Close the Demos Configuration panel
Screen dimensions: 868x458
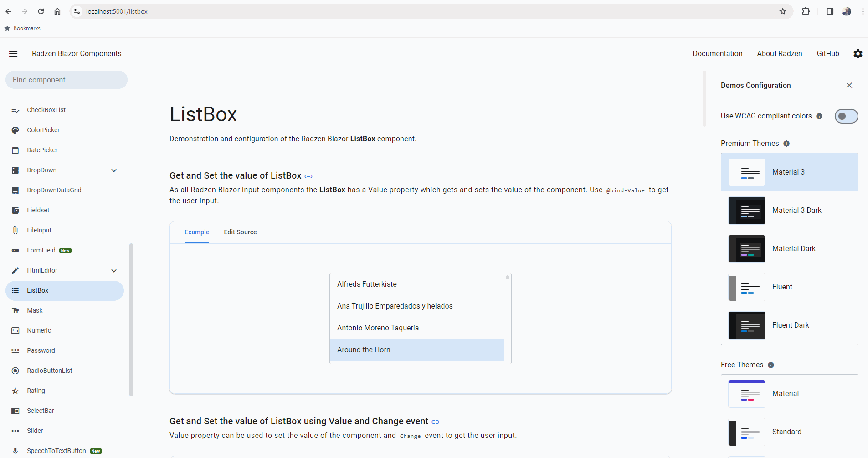point(849,85)
